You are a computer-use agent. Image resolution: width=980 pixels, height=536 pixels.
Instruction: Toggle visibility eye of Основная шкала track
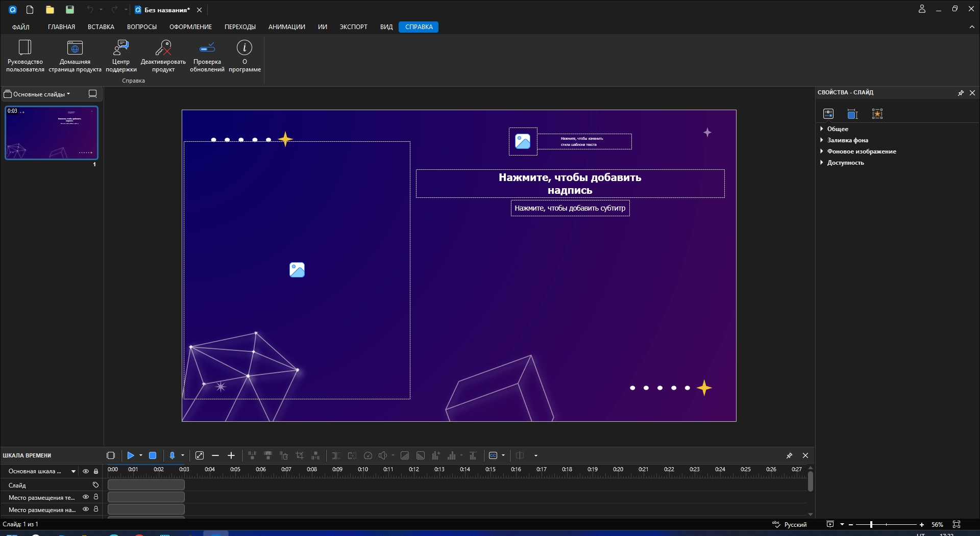pyautogui.click(x=86, y=471)
